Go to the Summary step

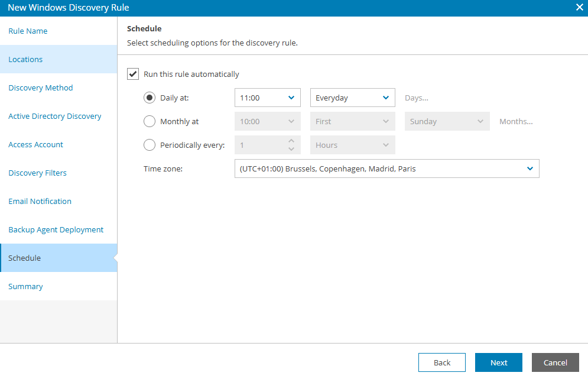59,286
